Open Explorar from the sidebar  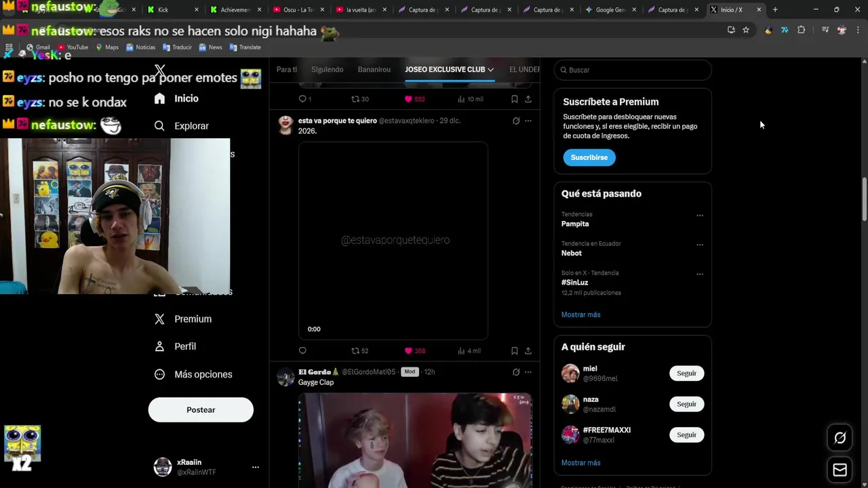point(181,126)
